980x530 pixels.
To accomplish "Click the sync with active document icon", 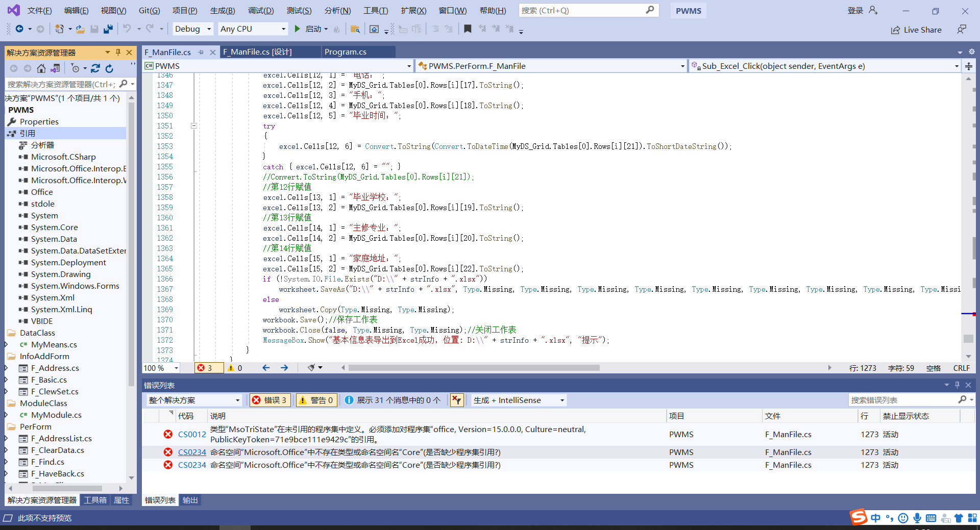I will pos(95,68).
